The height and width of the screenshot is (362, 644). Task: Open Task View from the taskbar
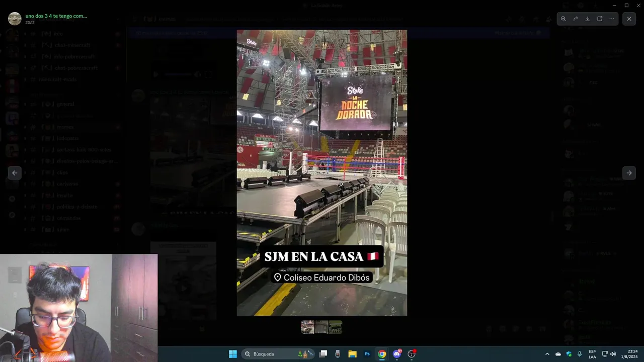pyautogui.click(x=324, y=354)
